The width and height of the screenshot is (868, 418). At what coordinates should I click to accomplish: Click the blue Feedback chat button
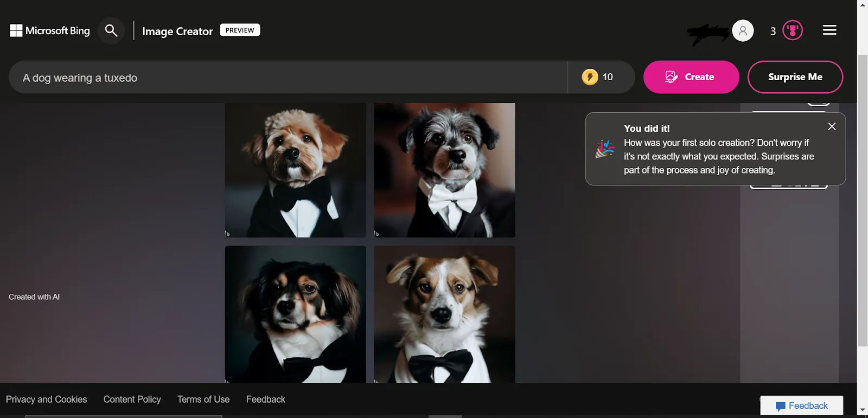click(801, 406)
